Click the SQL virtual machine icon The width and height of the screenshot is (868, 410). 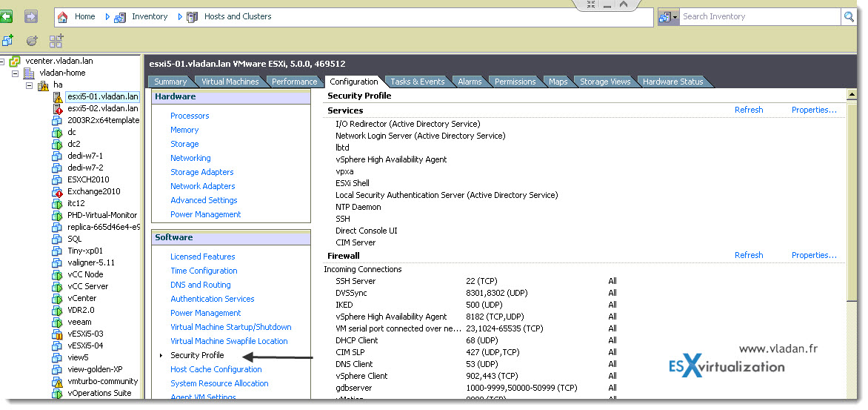(x=58, y=239)
